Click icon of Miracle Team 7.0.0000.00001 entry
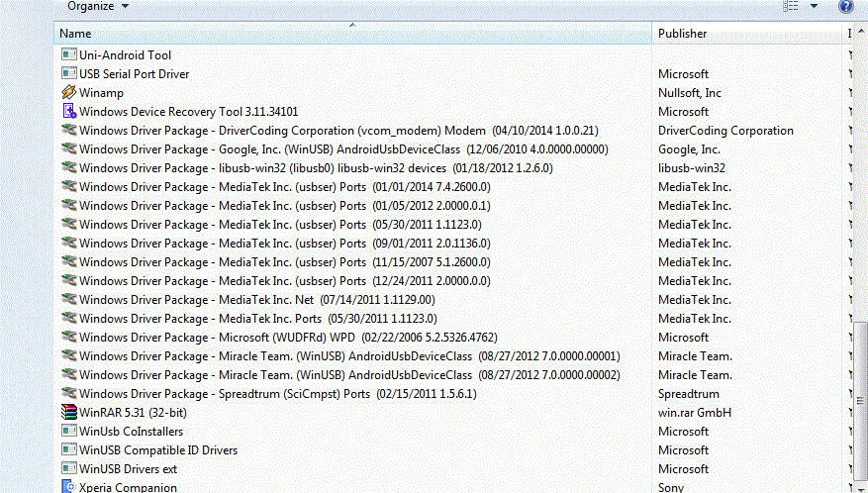The image size is (868, 493). [x=68, y=355]
